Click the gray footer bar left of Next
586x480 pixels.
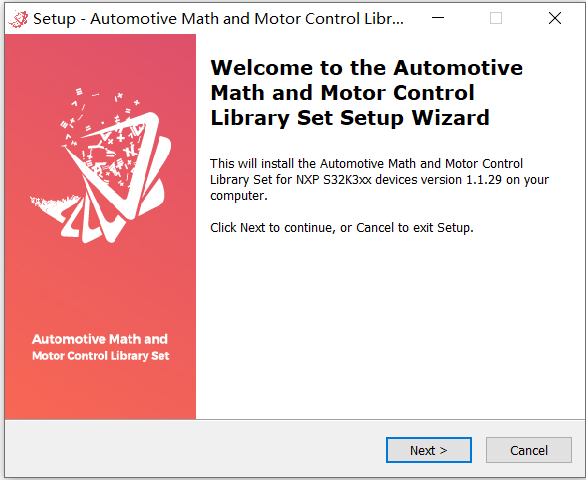tap(195, 449)
